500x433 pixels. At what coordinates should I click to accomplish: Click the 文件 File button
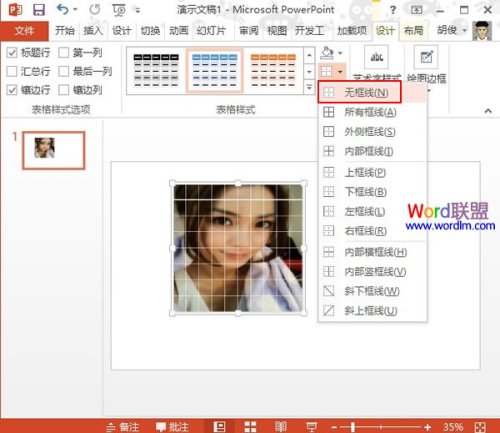point(24,31)
